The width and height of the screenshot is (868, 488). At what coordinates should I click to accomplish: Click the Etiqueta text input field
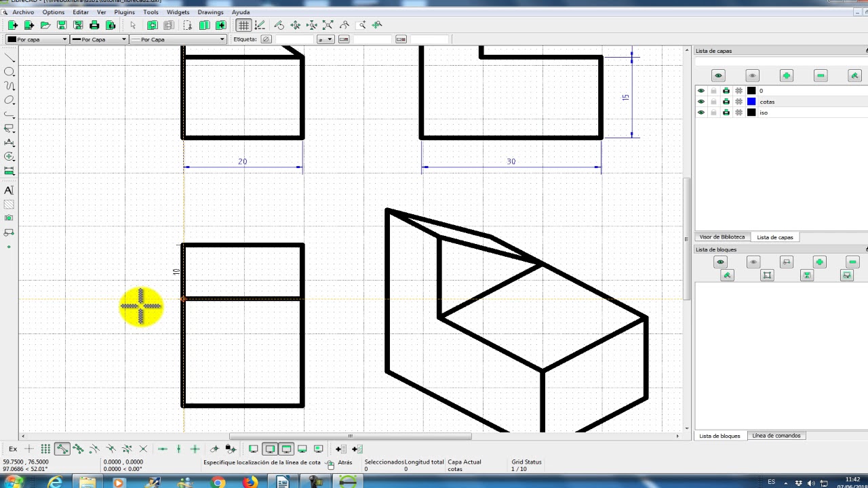[x=294, y=39]
